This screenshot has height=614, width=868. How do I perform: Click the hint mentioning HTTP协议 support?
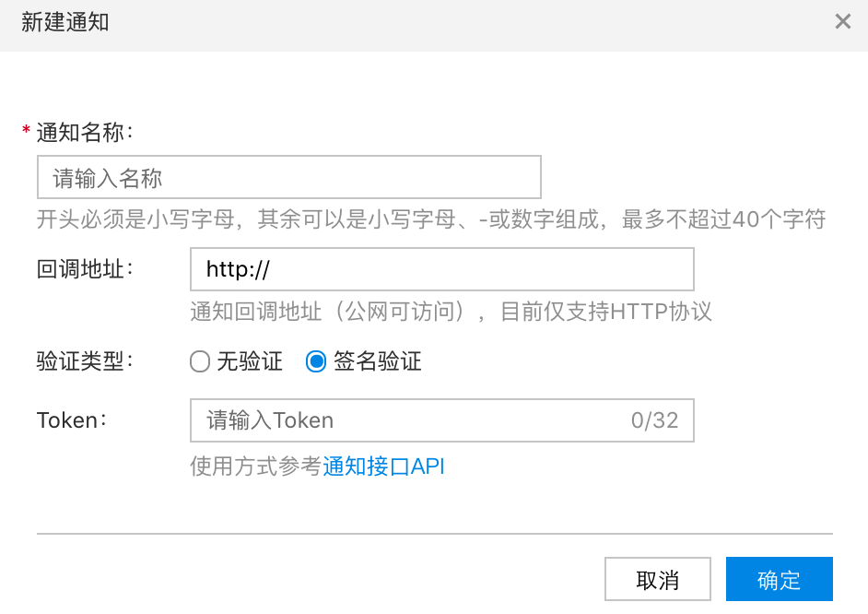[451, 312]
